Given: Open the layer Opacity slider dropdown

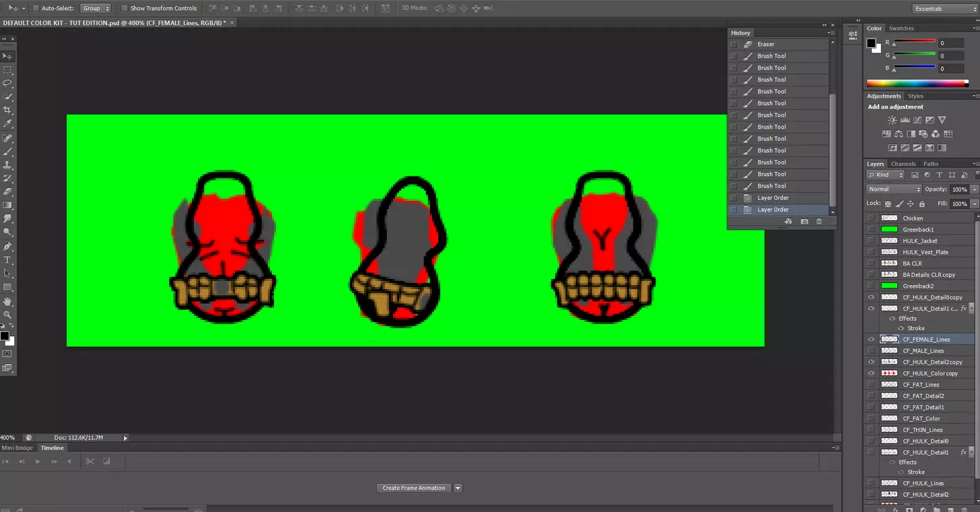Looking at the screenshot, I should [974, 189].
